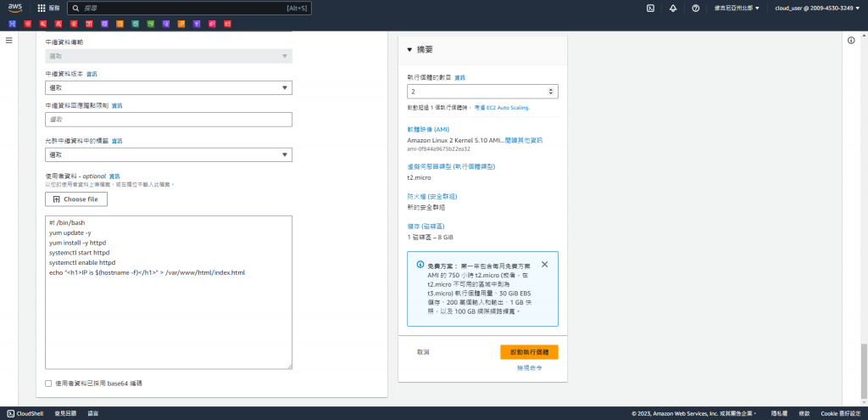This screenshot has width=868, height=420.
Task: Open the cloud_user account menu
Action: pyautogui.click(x=817, y=8)
